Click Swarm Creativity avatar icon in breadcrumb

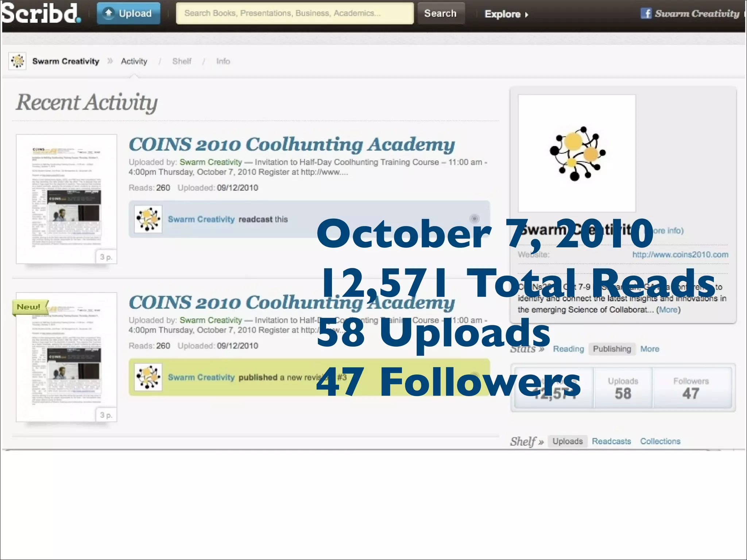pos(18,61)
